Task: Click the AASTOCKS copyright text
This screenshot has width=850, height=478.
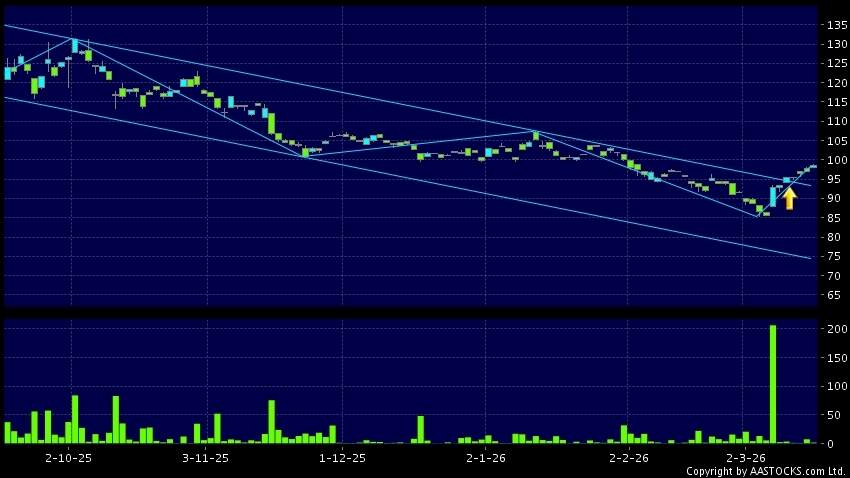Action: (x=765, y=470)
